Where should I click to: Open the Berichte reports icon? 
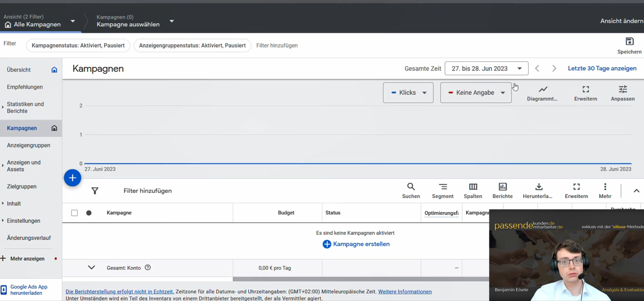click(502, 187)
